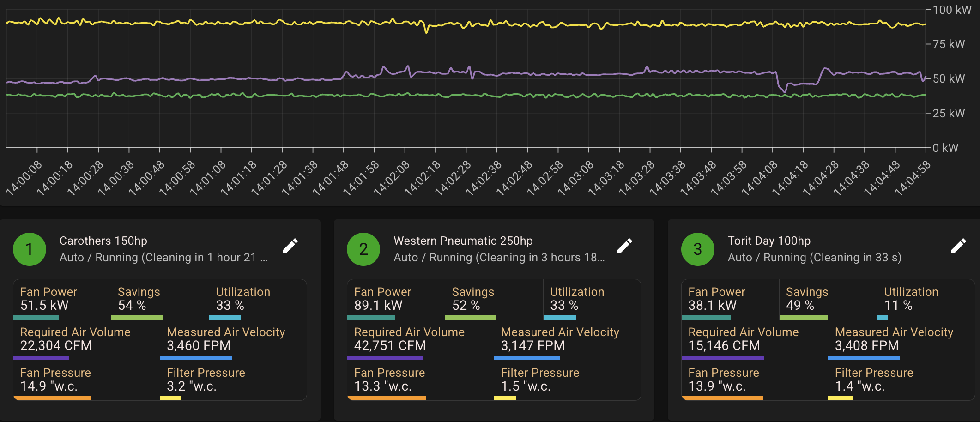The height and width of the screenshot is (422, 980).
Task: Click the 0 kW axis label
Action: tap(945, 148)
